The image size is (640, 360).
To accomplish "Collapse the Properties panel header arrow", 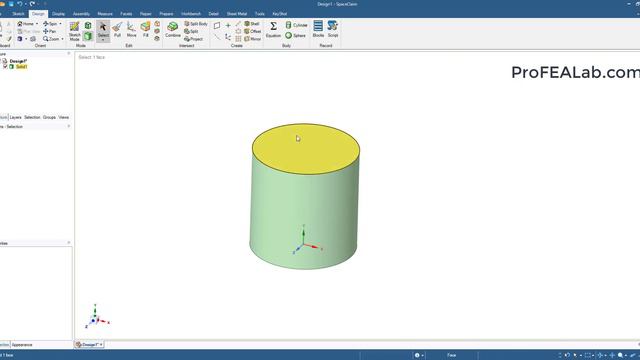I will coord(69,243).
